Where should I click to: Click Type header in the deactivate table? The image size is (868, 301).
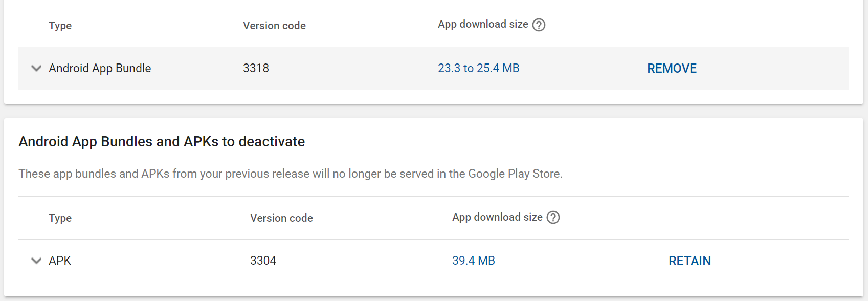[60, 218]
